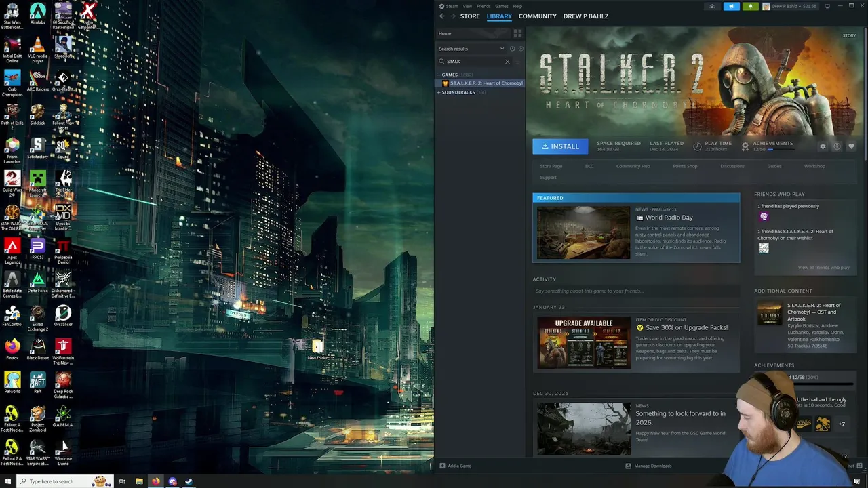Open the Discussions link
This screenshot has width=868, height=488.
coord(732,166)
